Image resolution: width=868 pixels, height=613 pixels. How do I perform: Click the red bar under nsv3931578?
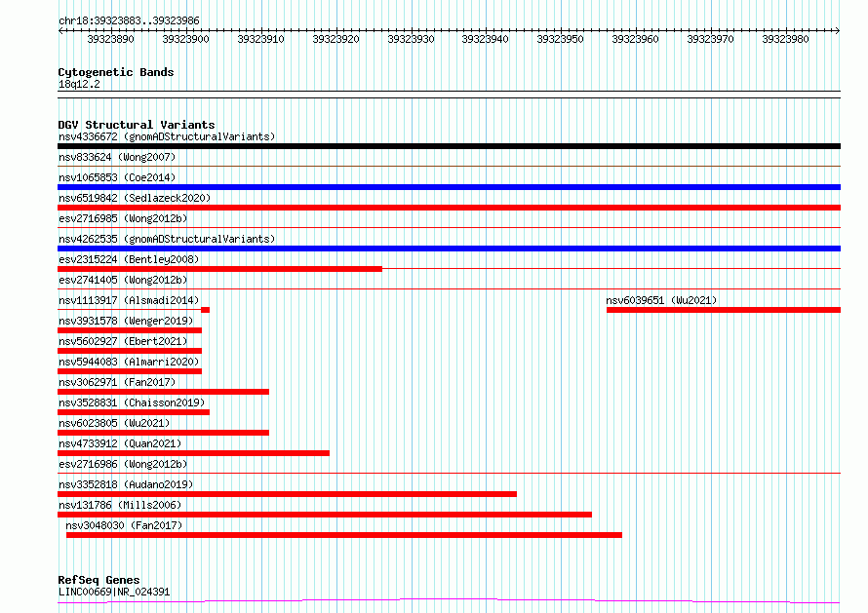pos(130,330)
